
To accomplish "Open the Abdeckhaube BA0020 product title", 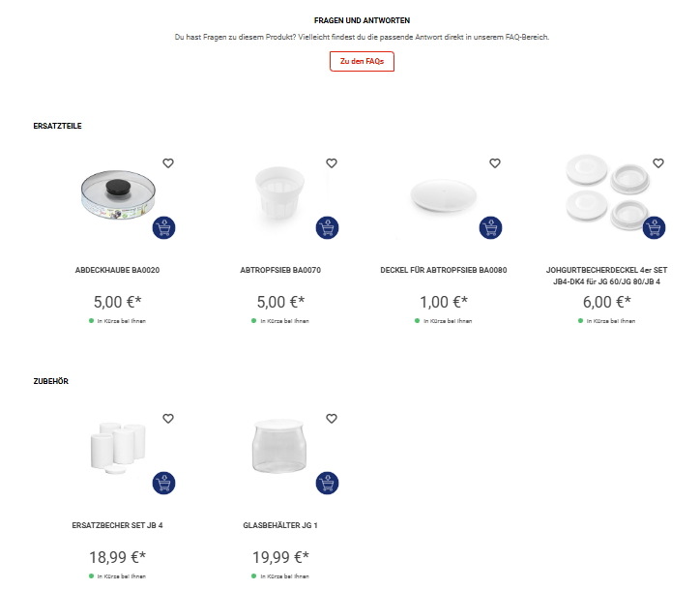I will coord(117,270).
